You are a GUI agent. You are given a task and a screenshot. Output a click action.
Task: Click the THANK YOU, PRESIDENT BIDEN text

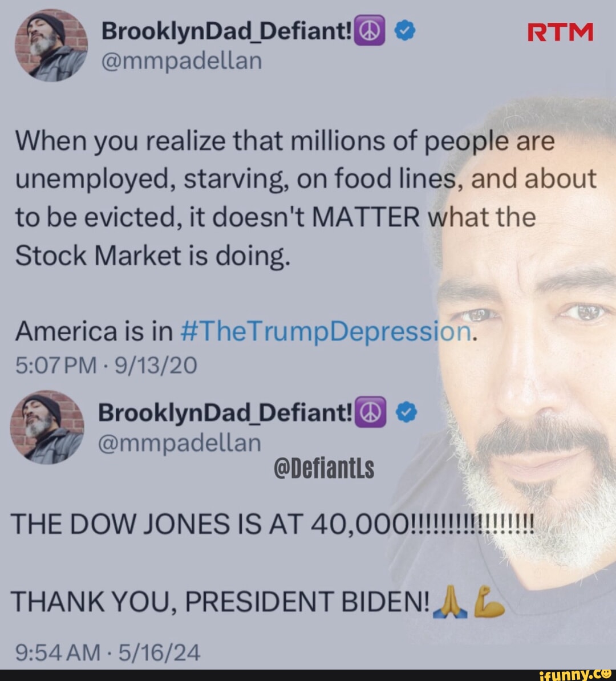pyautogui.click(x=220, y=602)
